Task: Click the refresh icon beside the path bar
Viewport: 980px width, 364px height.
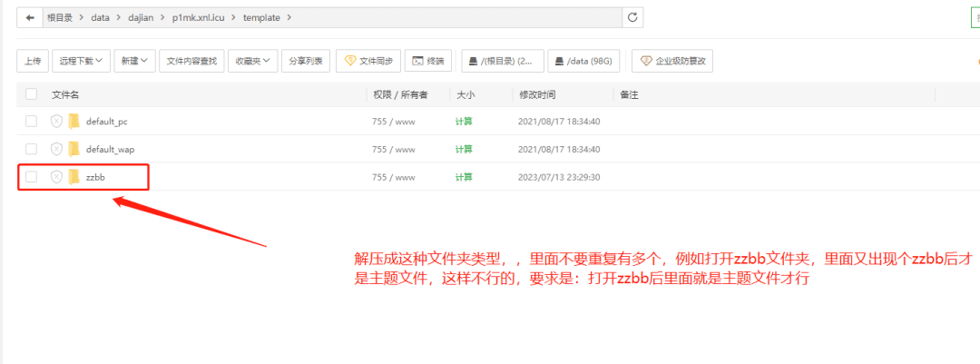Action: (x=632, y=17)
